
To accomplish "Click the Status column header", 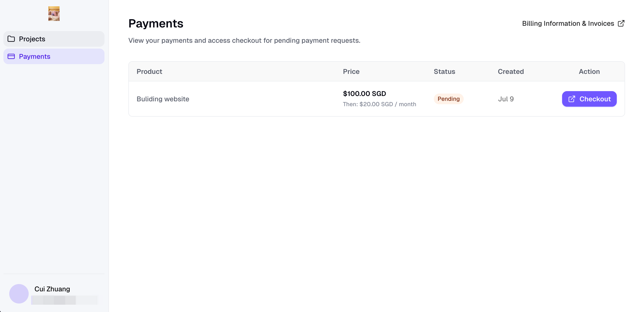I will pyautogui.click(x=444, y=71).
